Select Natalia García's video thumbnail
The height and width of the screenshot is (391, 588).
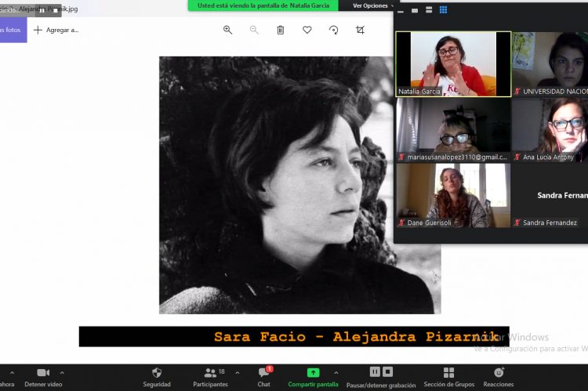453,63
